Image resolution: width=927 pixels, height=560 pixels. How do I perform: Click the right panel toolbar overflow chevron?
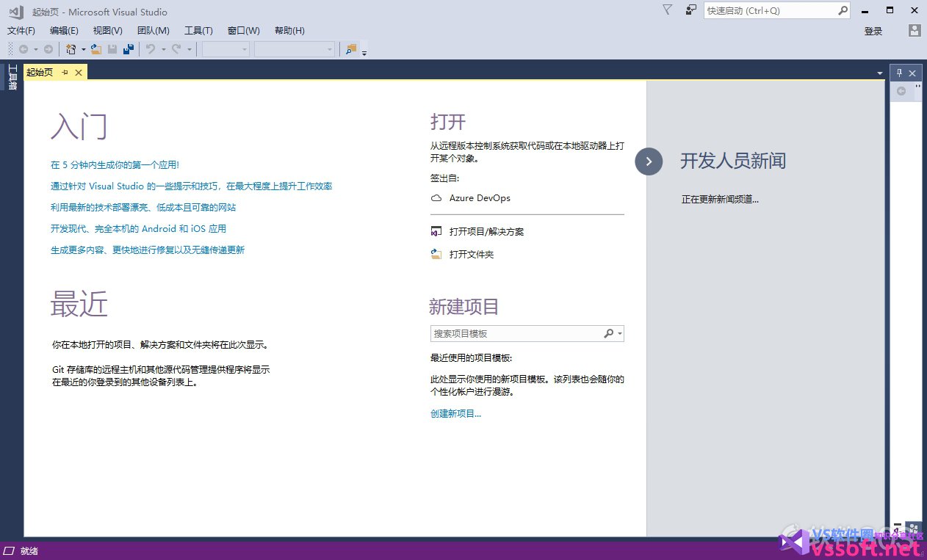point(917,87)
